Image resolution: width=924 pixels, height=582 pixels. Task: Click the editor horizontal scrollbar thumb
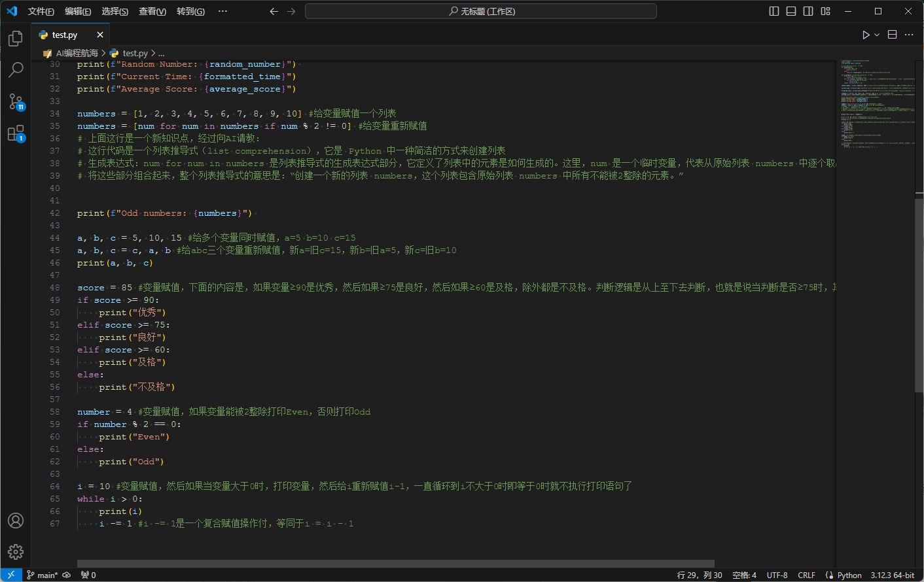tap(396, 564)
